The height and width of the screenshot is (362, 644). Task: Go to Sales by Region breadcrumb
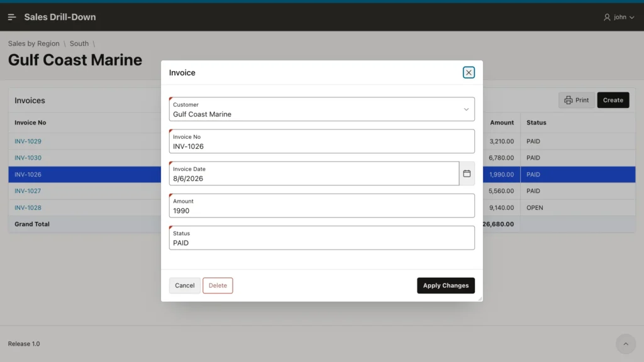34,43
